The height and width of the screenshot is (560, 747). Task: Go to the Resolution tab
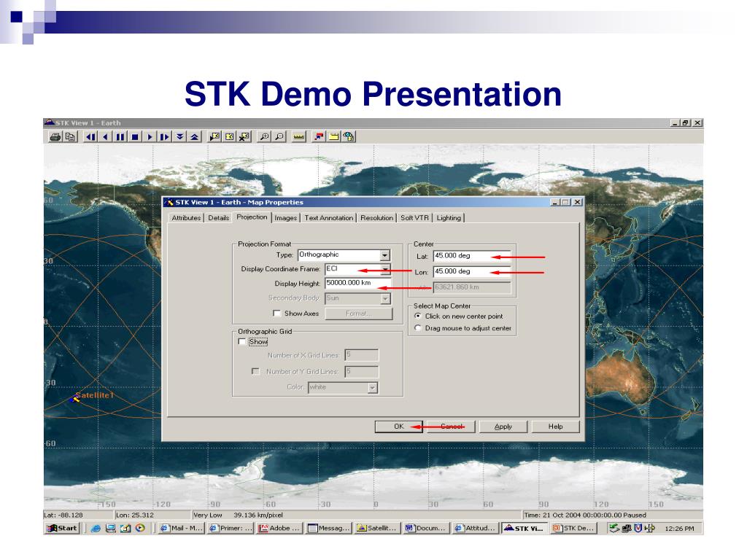point(377,218)
